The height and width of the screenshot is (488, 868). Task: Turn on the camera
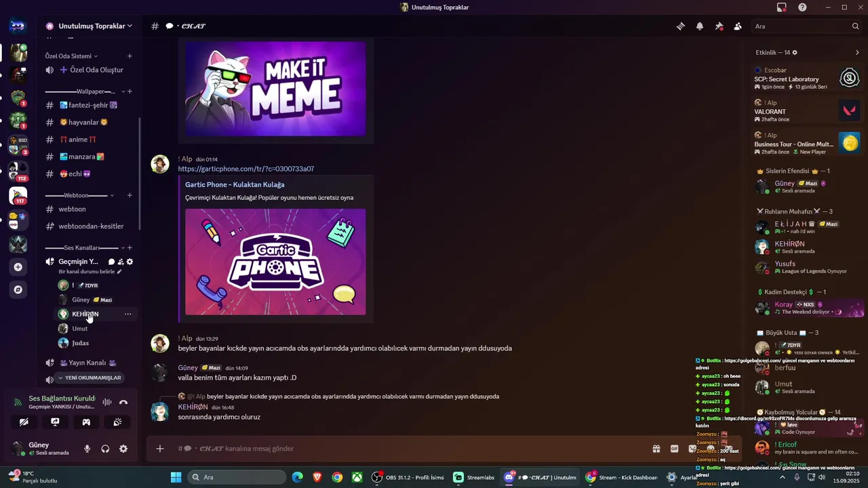pos(24,422)
